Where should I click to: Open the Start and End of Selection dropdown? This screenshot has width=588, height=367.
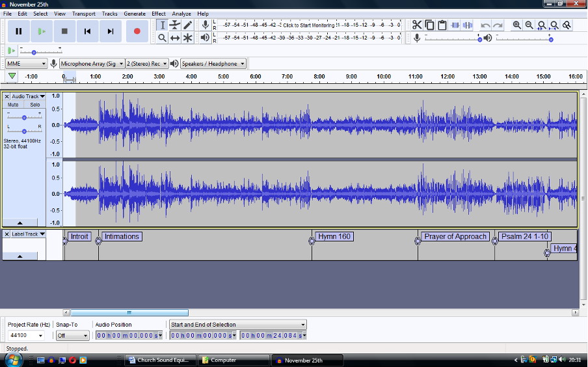pos(238,325)
